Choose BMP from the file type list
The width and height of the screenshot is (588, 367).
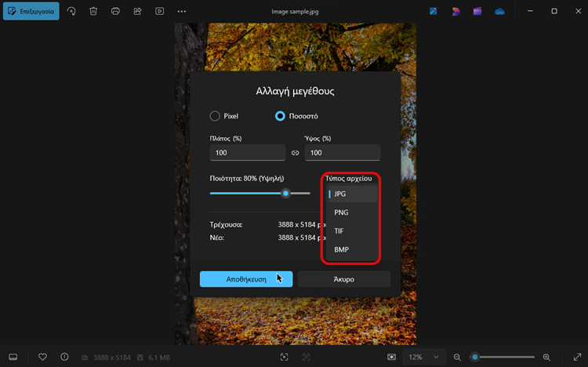(x=342, y=249)
